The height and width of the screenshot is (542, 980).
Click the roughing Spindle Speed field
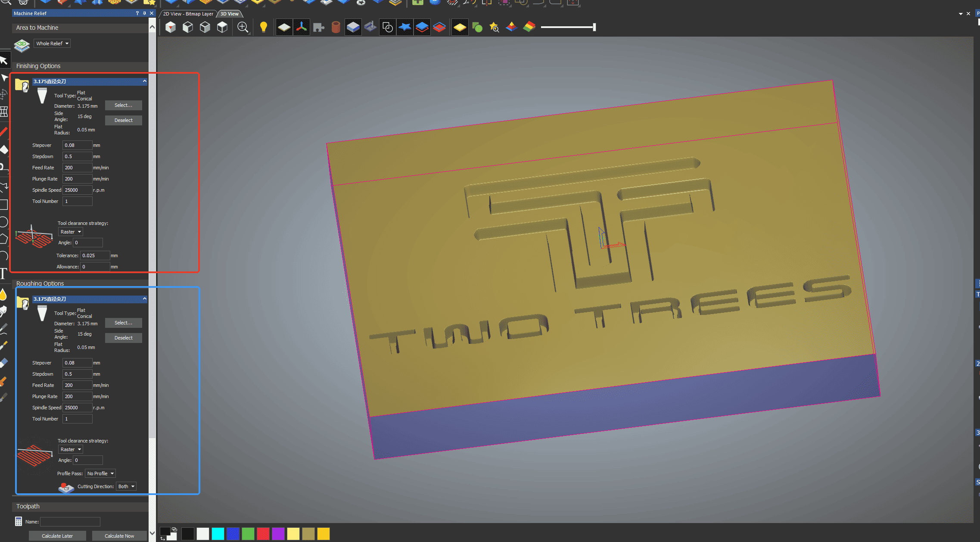pos(78,408)
